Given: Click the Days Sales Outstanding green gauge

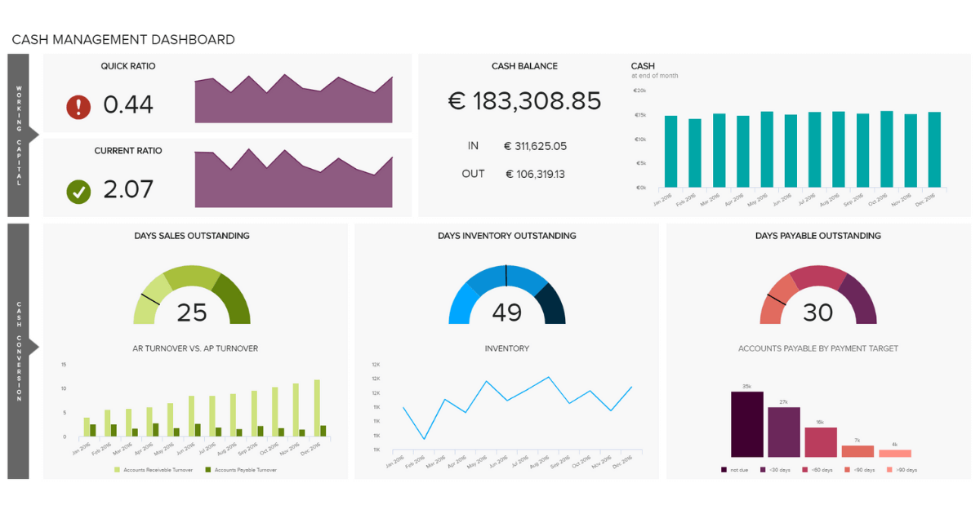Looking at the screenshot, I should (x=192, y=295).
